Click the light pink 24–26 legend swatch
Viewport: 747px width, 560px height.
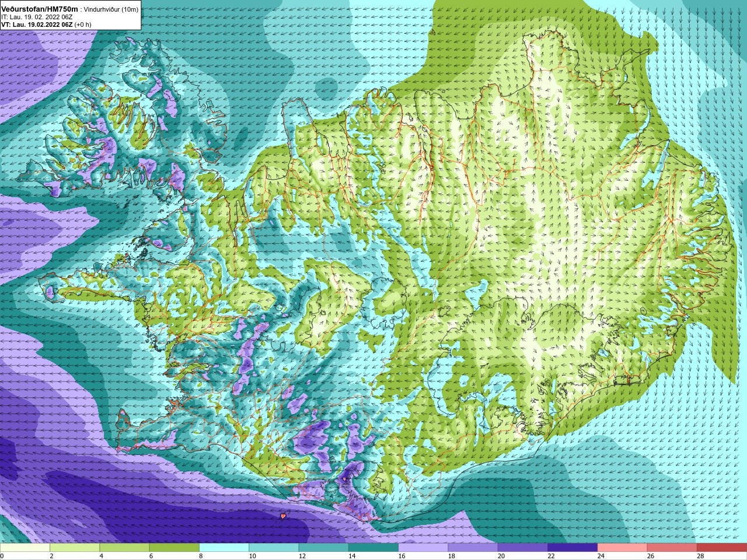(622, 548)
